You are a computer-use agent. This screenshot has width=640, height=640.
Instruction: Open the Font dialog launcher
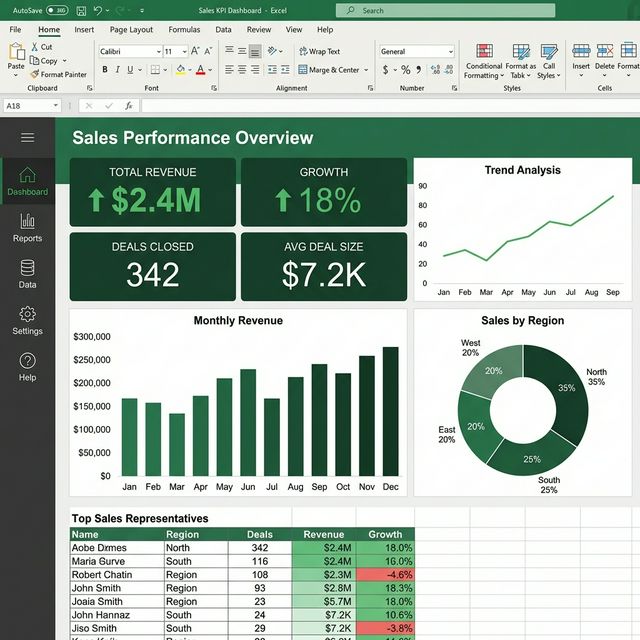(x=213, y=88)
